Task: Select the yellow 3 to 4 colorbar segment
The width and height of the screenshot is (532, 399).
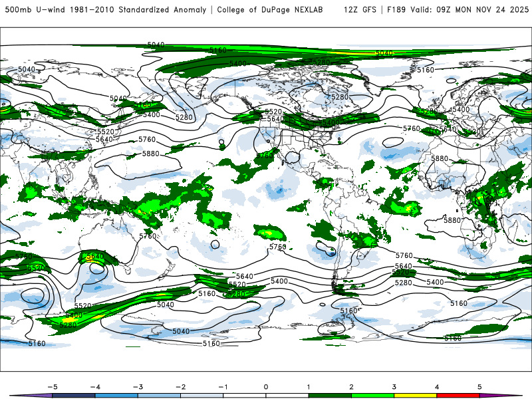Action: [x=415, y=396]
